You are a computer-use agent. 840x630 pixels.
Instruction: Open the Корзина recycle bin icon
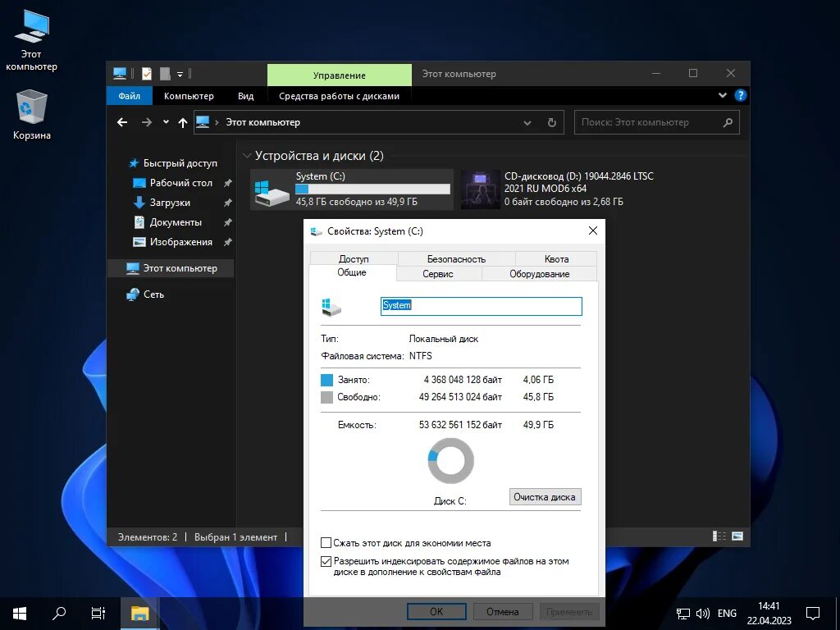(x=32, y=115)
